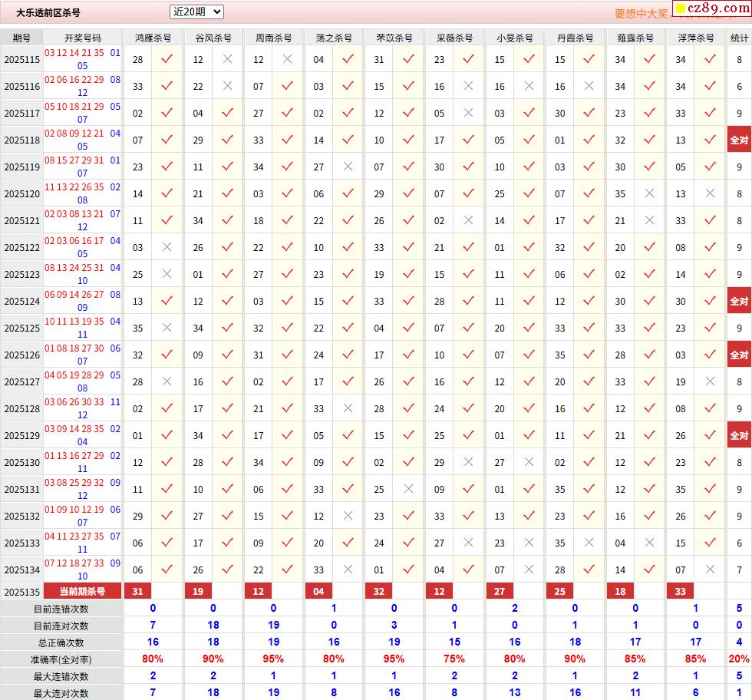Click 浮萍杀号 X mark in row 2025127

coord(710,381)
